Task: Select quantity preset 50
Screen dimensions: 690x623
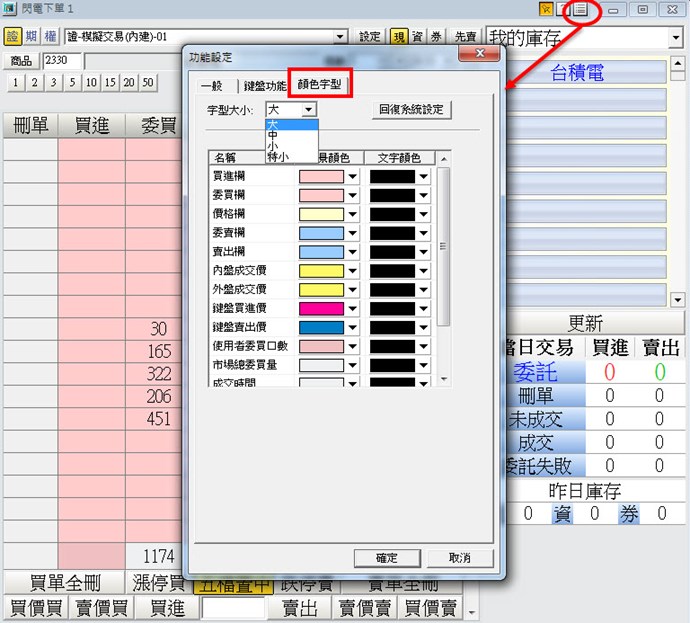Action: (x=148, y=82)
